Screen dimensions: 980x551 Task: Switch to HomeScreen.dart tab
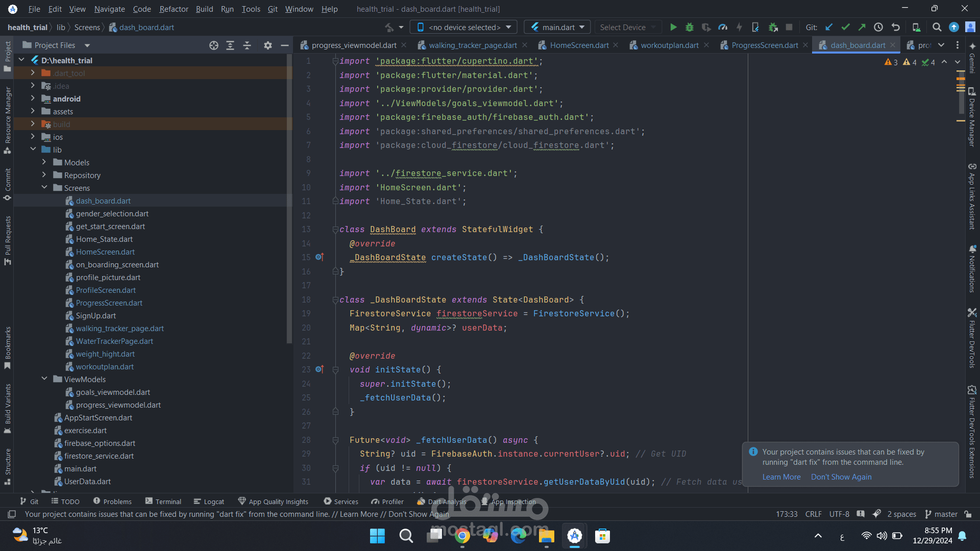coord(579,45)
